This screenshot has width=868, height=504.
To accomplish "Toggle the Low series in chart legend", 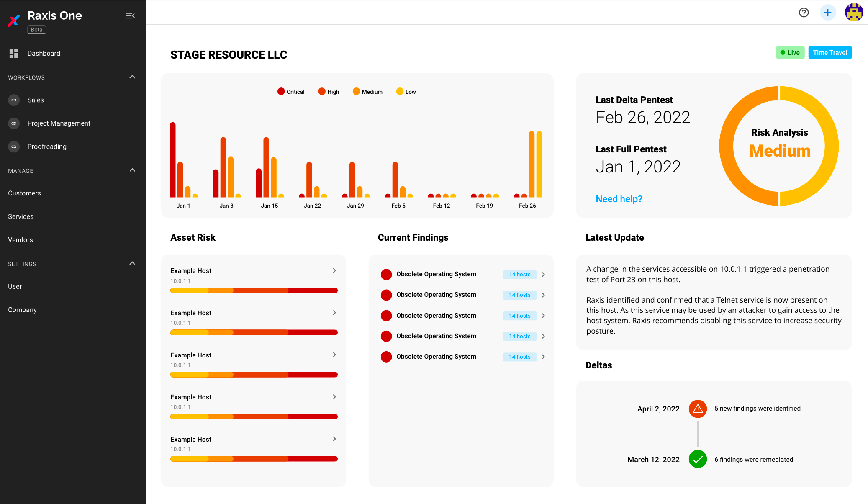I will point(406,92).
